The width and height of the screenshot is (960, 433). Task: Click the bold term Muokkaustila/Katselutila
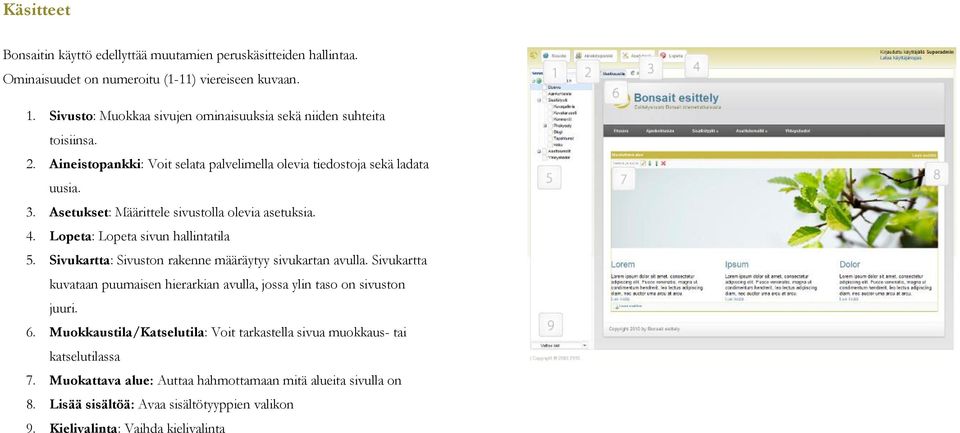click(x=127, y=333)
